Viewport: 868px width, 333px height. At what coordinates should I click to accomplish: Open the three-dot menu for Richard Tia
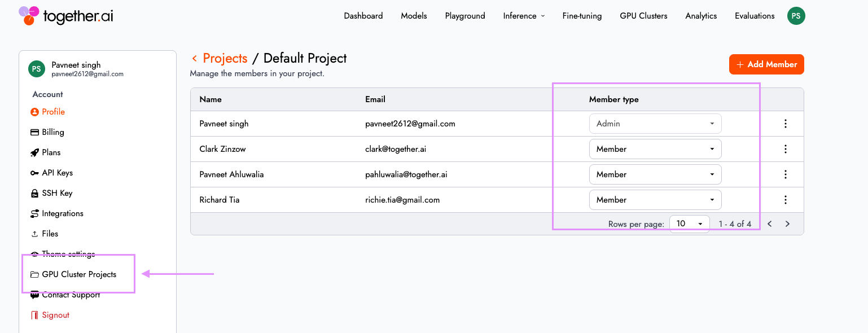(x=786, y=200)
